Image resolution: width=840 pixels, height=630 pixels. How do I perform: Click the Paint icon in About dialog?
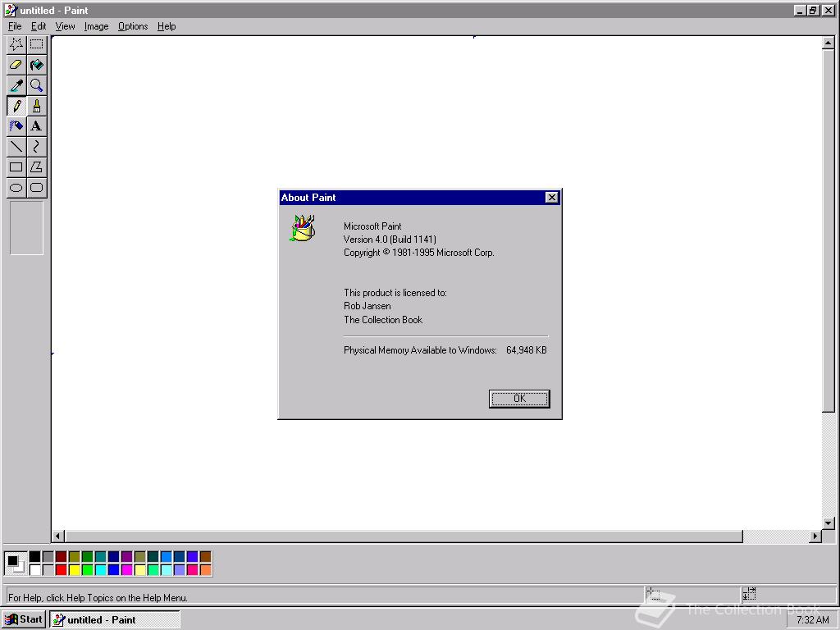point(303,228)
